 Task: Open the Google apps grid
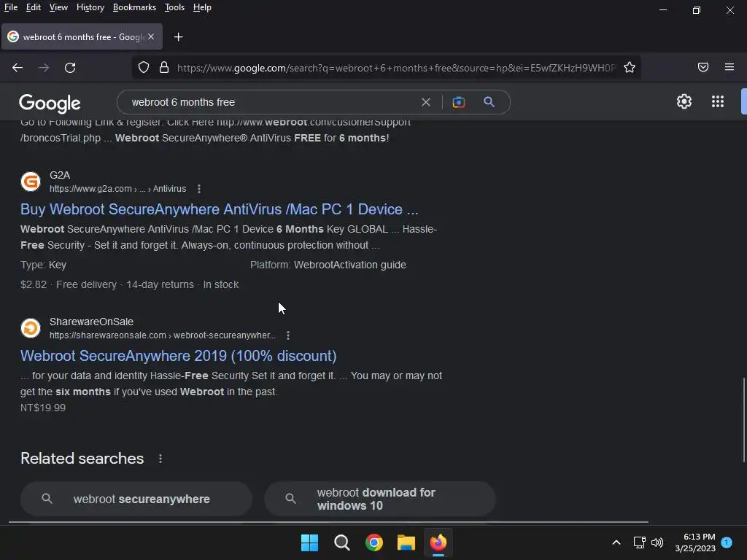tap(718, 101)
